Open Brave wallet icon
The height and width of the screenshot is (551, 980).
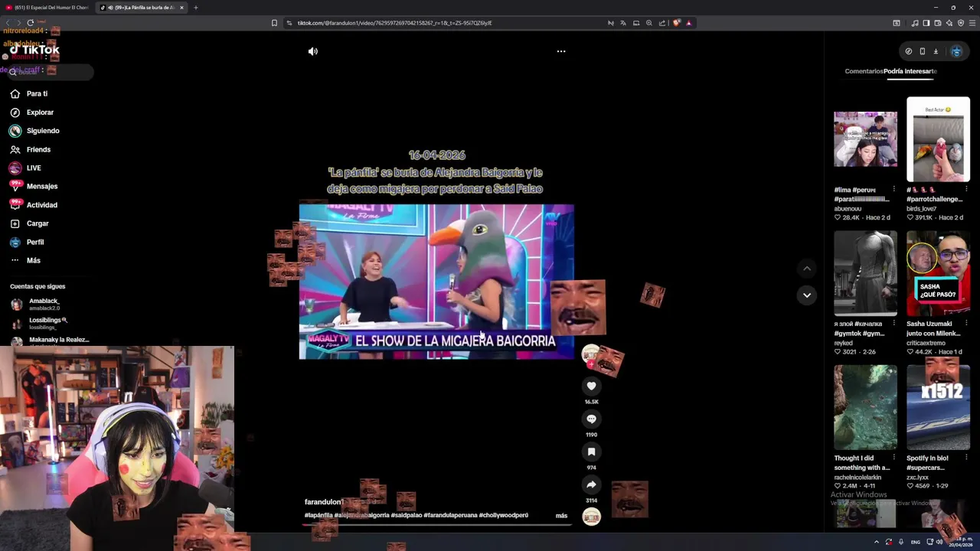[938, 23]
